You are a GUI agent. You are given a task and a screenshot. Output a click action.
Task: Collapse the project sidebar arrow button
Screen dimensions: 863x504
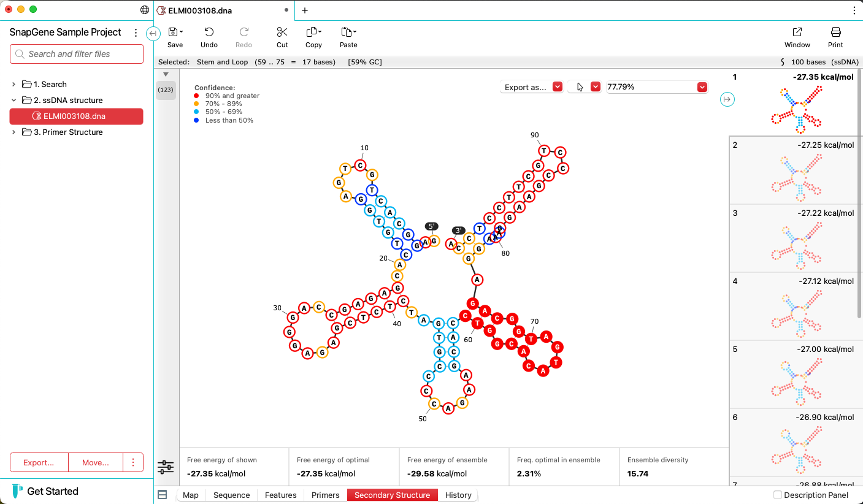pos(153,34)
